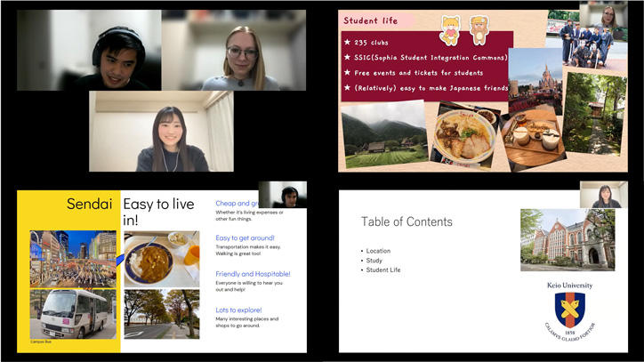Select the 'Location' item in Table of Contents
The width and height of the screenshot is (644, 362).
point(382,251)
